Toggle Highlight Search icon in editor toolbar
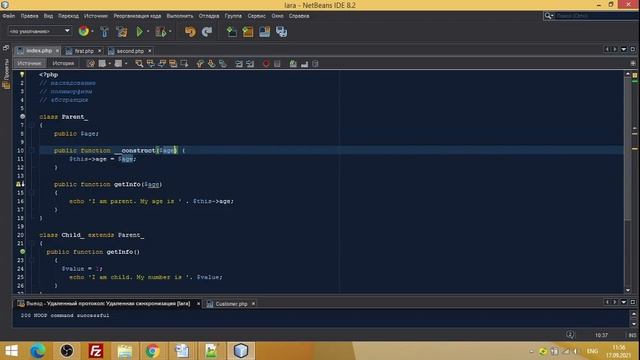The image size is (640, 360). 173,63
